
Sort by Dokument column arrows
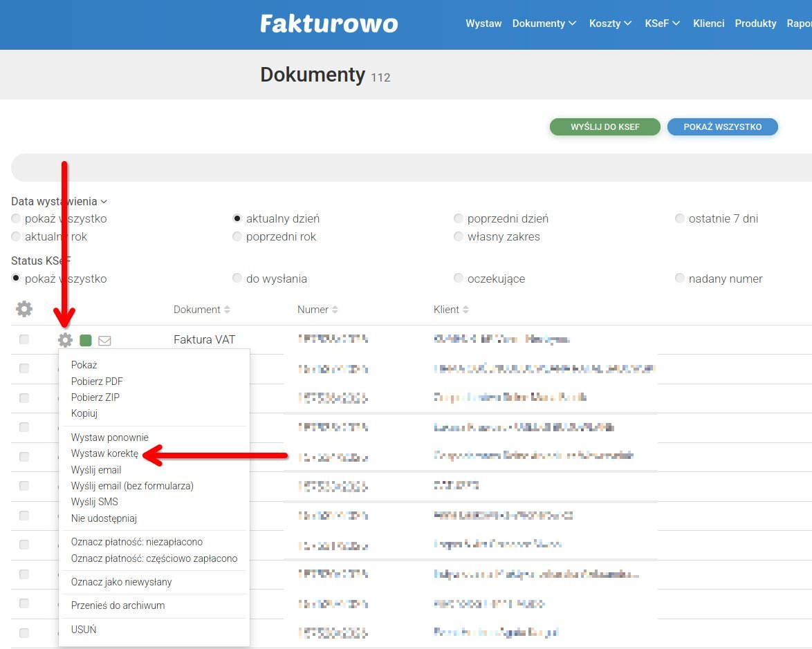pyautogui.click(x=227, y=310)
